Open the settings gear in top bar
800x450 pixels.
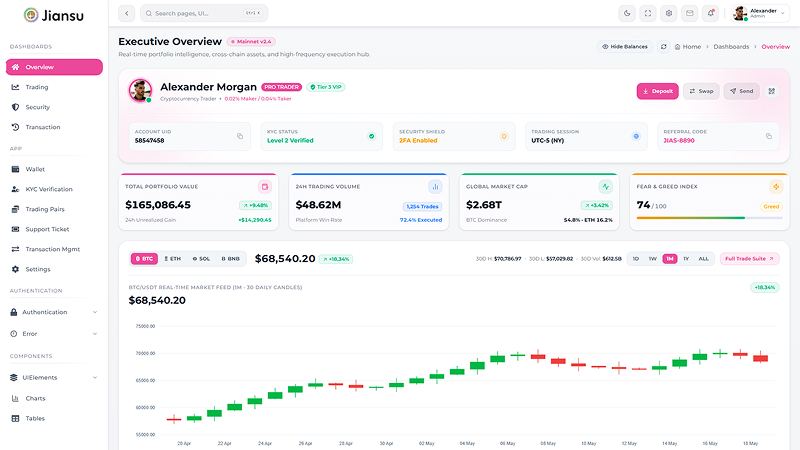(x=669, y=13)
